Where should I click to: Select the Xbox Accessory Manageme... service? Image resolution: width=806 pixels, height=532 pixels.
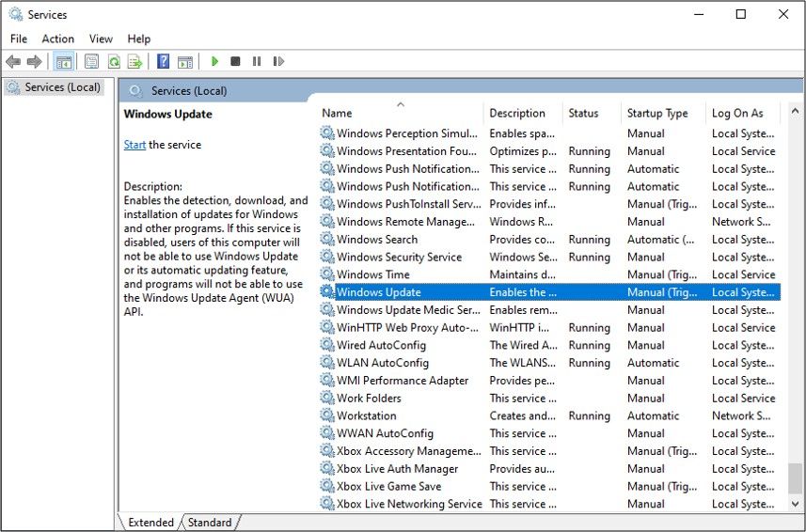point(549,450)
